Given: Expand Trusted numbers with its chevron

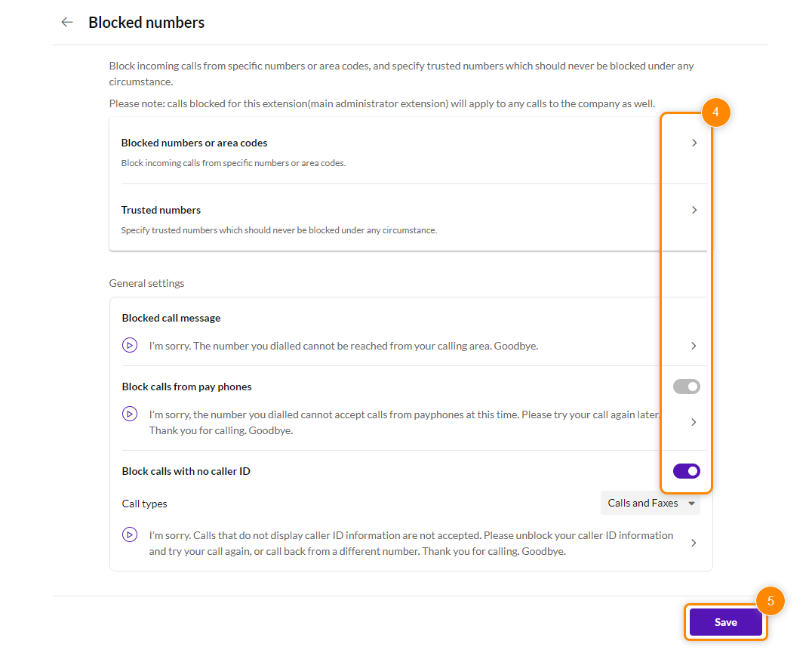Looking at the screenshot, I should 694,210.
